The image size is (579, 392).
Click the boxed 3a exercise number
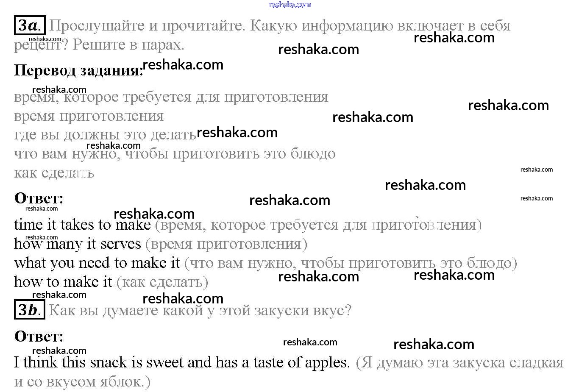[30, 25]
